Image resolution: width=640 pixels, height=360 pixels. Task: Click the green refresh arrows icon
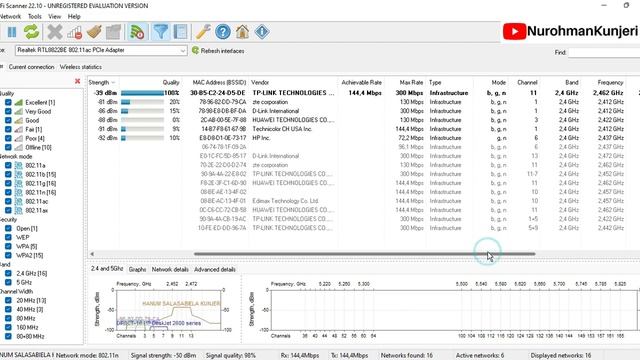pyautogui.click(x=31, y=32)
